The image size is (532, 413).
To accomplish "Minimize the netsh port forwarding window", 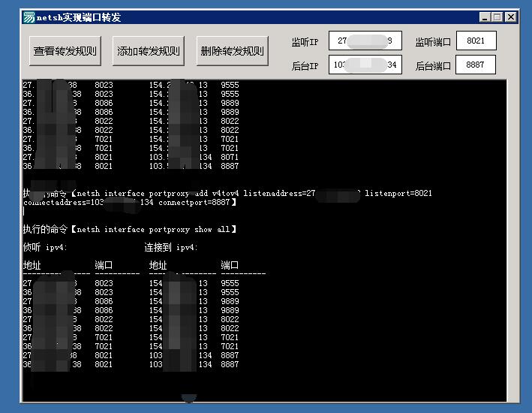I will [485, 17].
